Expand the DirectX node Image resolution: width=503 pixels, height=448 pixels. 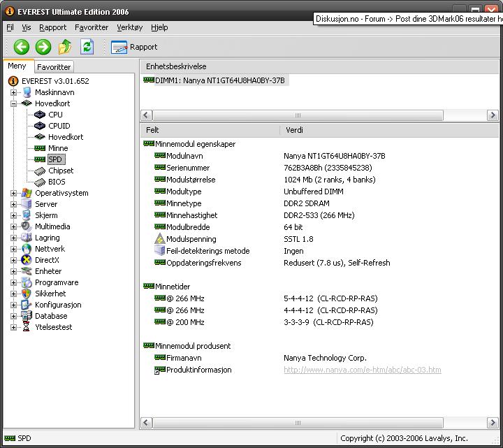[x=13, y=260]
